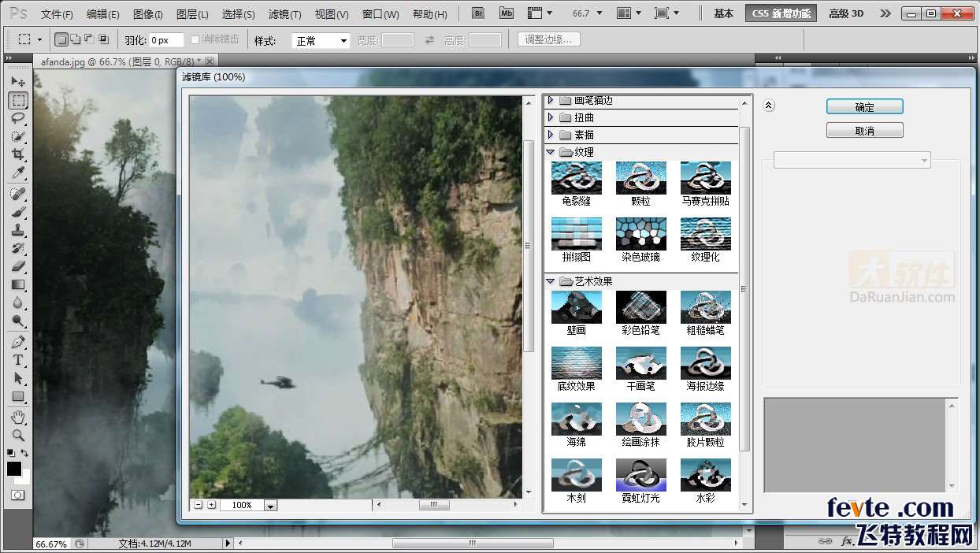Select the Quick Selection tool

18,137
